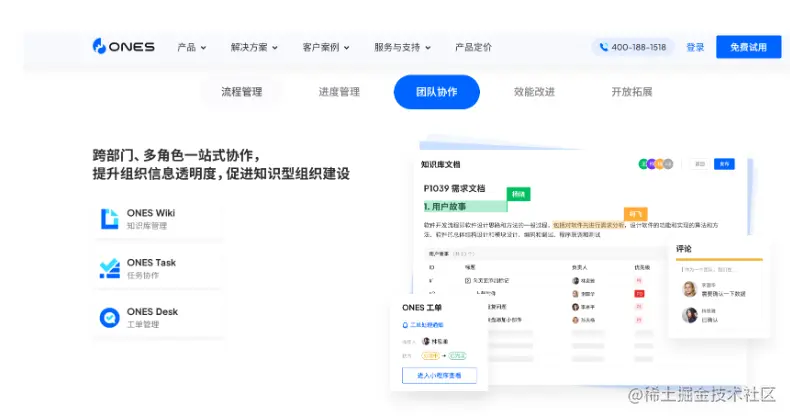790x418 pixels.
Task: Click the ONES 工单 card title
Action: tap(422, 307)
